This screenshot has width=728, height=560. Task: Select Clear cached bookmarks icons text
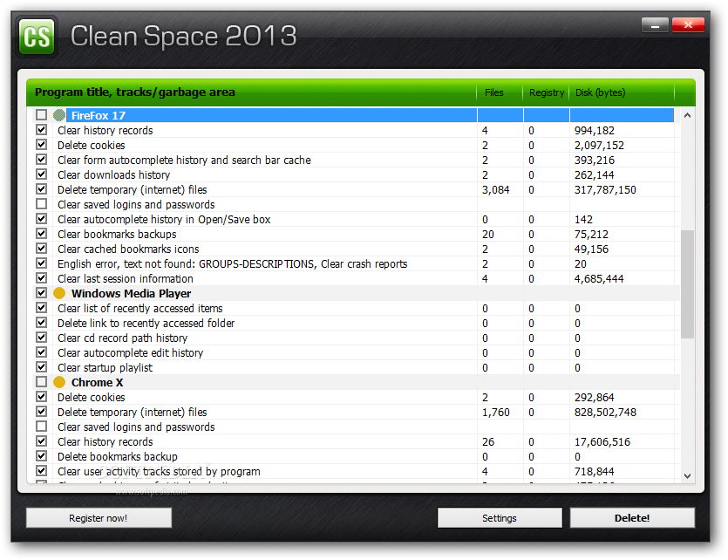tap(128, 249)
